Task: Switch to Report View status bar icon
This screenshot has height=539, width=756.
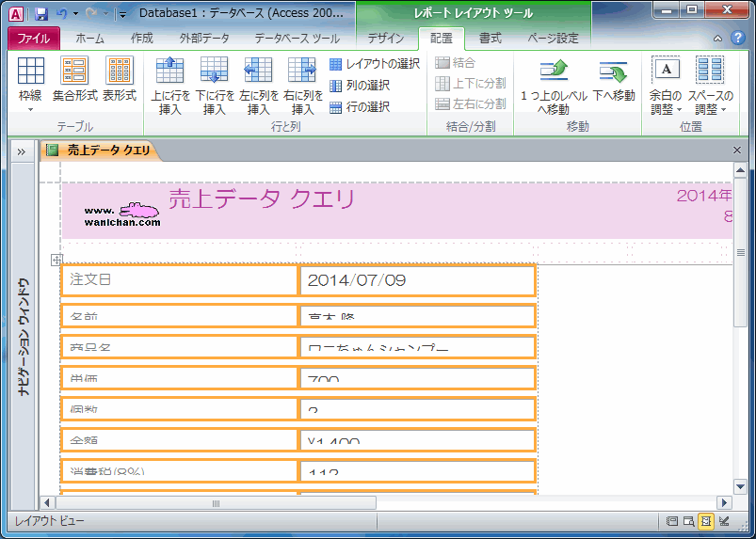Action: pyautogui.click(x=671, y=521)
